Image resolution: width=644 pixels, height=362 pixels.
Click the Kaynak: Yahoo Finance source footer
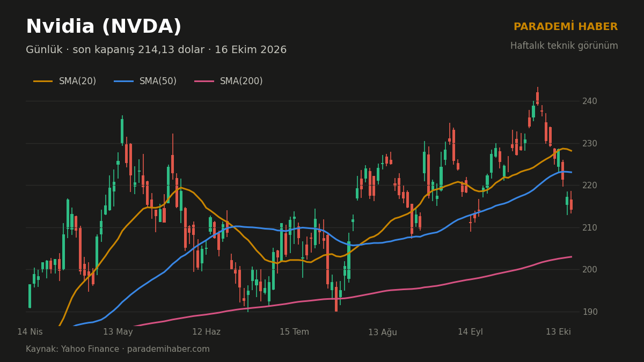pyautogui.click(x=118, y=349)
